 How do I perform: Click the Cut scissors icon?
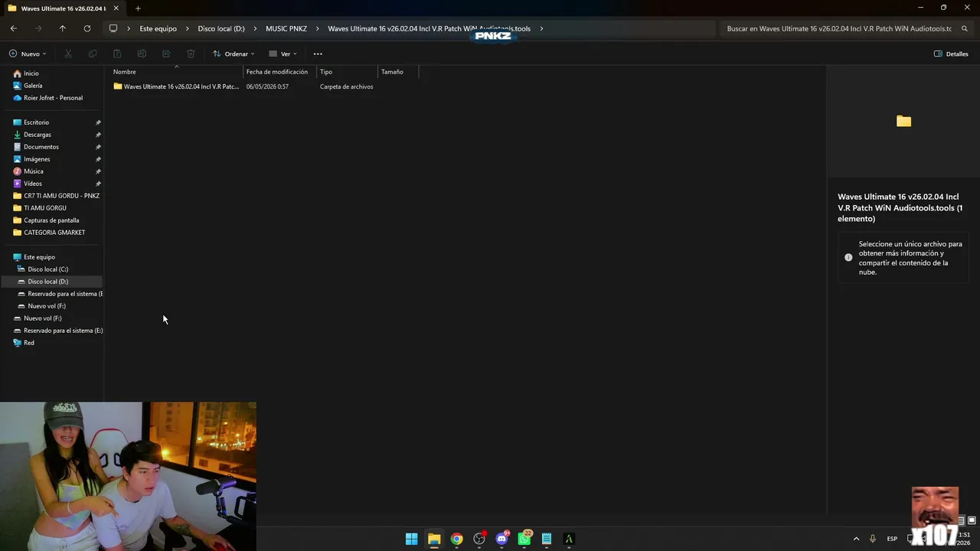point(68,54)
